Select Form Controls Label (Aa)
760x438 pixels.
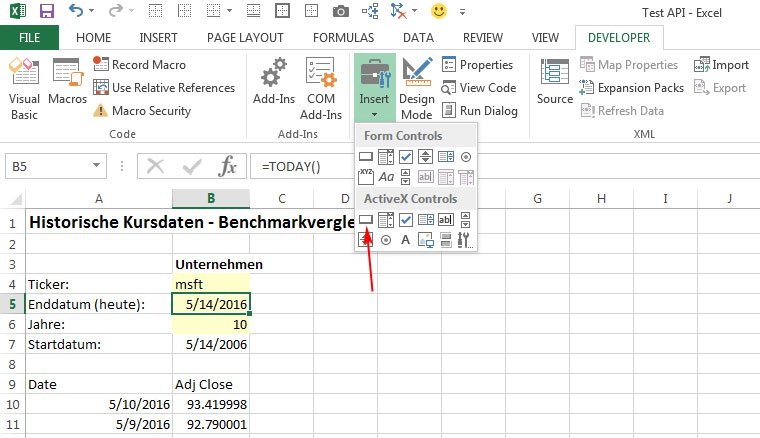pyautogui.click(x=386, y=177)
